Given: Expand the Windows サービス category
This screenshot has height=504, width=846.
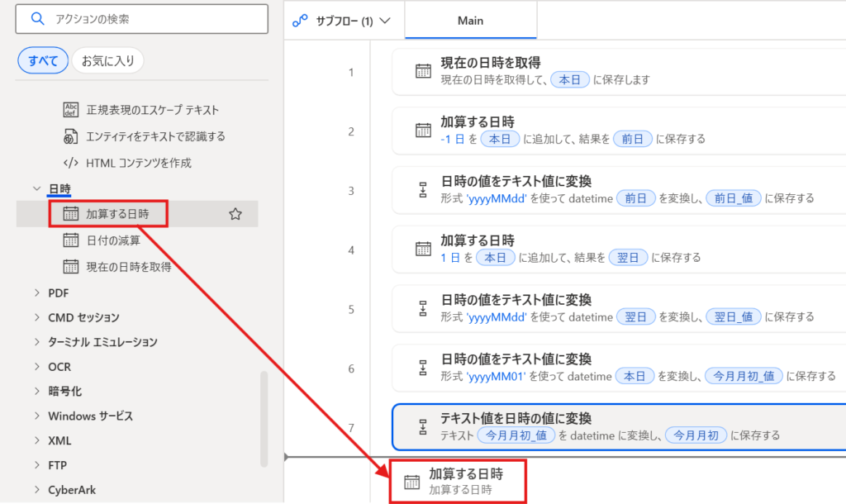Looking at the screenshot, I should point(36,416).
